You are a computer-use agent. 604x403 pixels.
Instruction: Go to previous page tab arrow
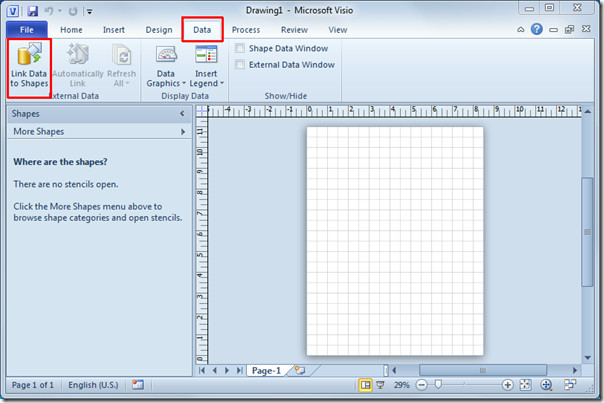(x=215, y=371)
